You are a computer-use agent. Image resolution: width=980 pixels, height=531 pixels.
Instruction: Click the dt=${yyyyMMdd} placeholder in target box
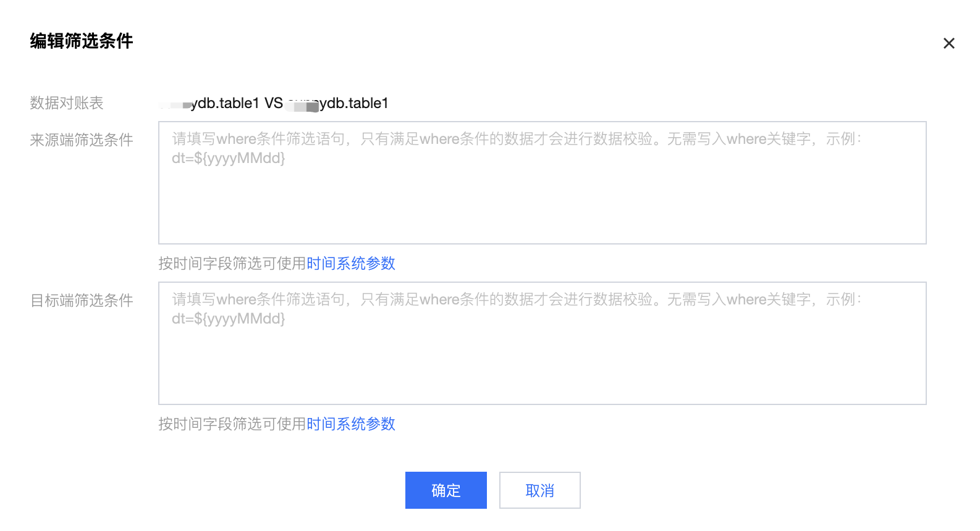(x=229, y=319)
